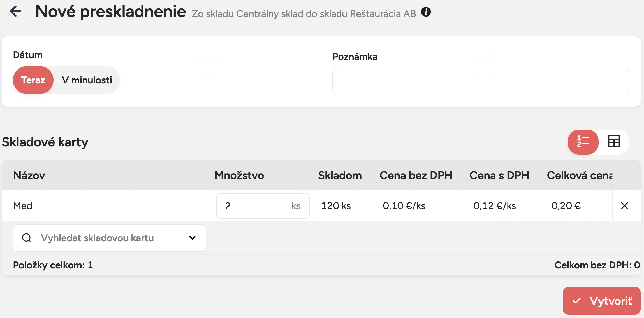Click the Cena s DPH column header
644x318 pixels.
[499, 176]
